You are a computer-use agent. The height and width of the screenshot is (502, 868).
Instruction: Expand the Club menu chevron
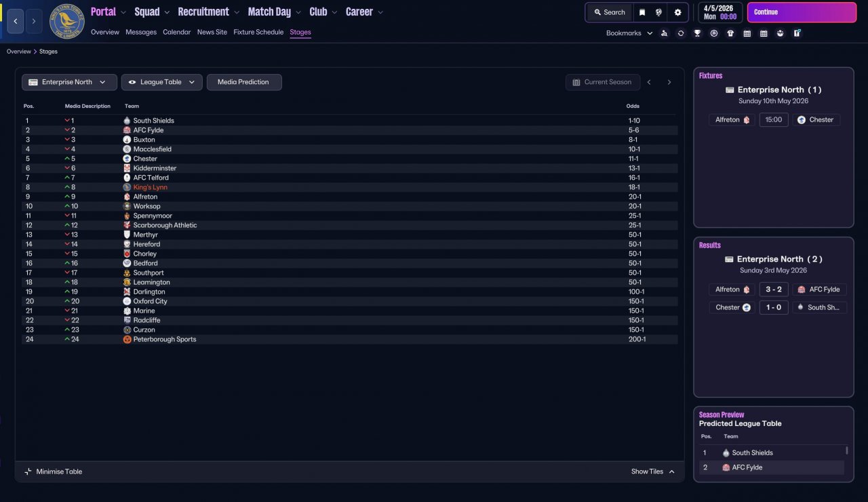pyautogui.click(x=333, y=12)
